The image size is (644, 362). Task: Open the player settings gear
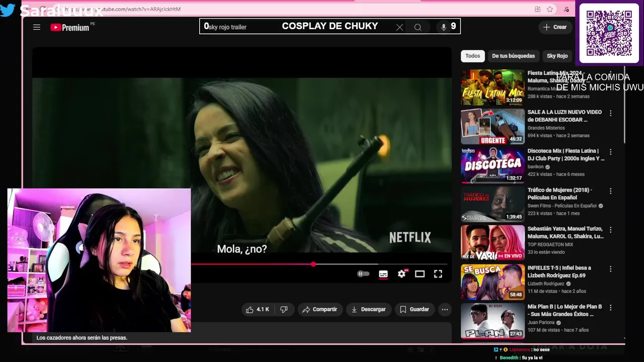click(x=401, y=274)
